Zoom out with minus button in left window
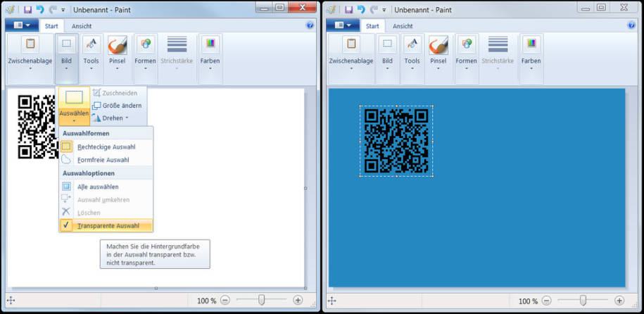This screenshot has width=644, height=314. pos(225,301)
